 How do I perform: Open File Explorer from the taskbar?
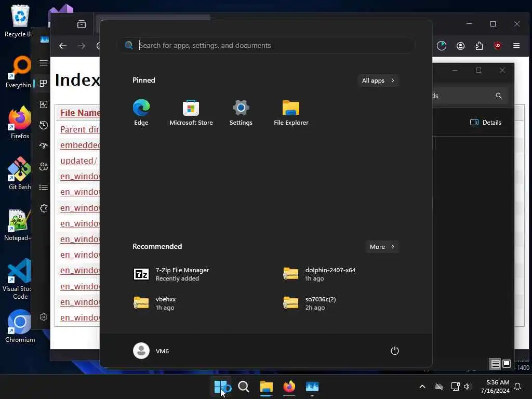point(267,387)
